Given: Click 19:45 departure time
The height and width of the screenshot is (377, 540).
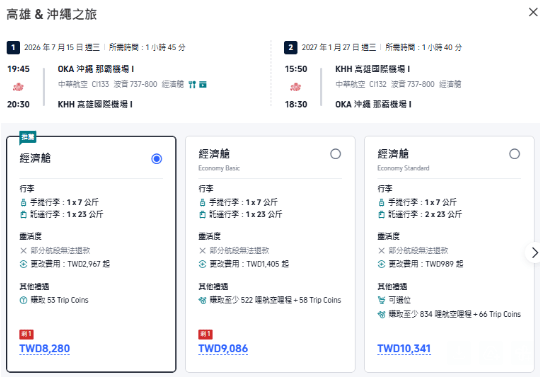Looking at the screenshot, I should (x=18, y=69).
